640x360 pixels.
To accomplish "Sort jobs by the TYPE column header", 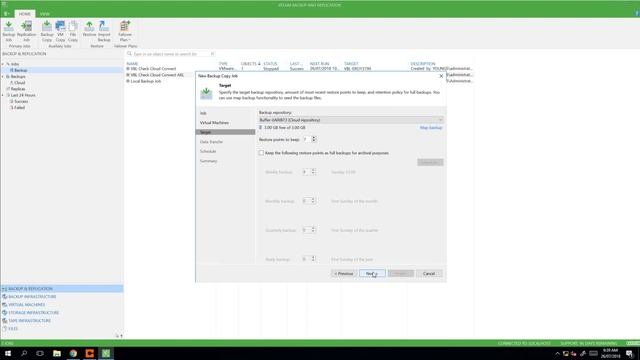I will click(x=223, y=64).
